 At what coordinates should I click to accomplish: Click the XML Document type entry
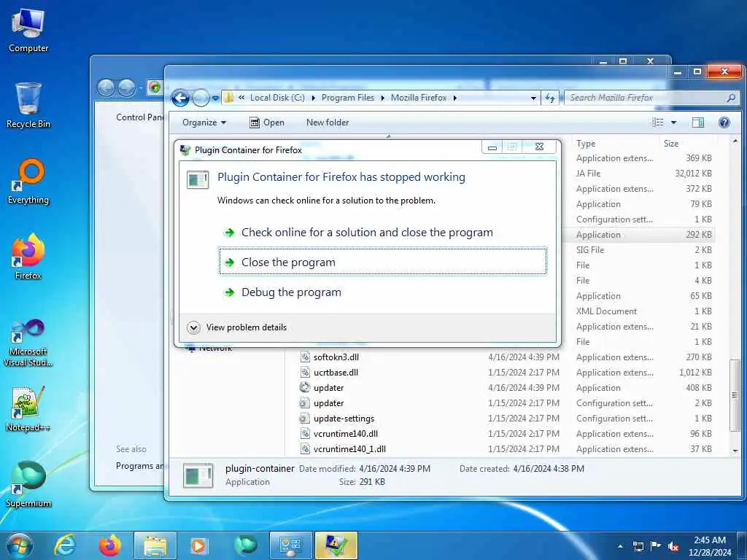[x=606, y=311]
